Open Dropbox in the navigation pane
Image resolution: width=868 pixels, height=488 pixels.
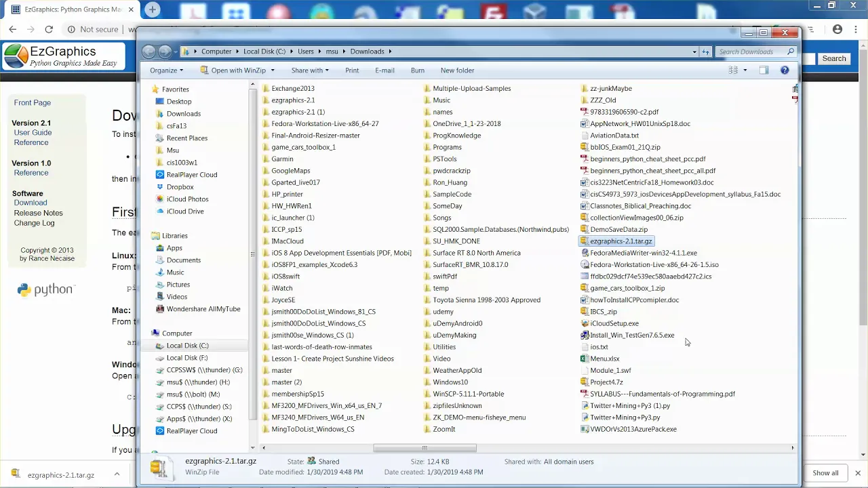tap(180, 187)
